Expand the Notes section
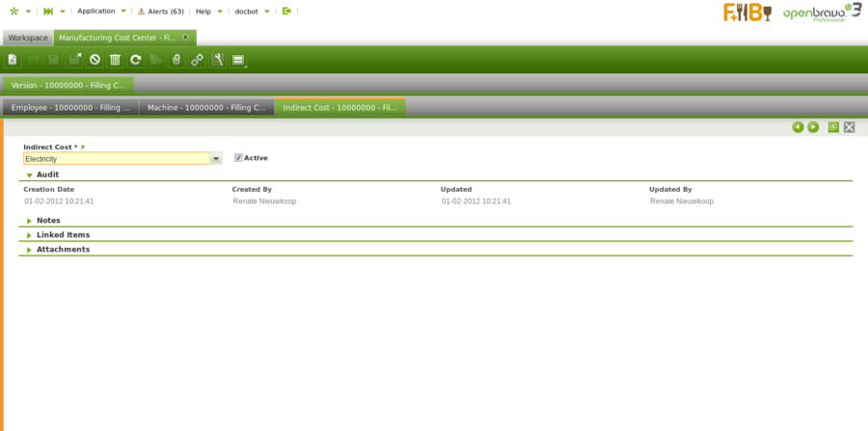Screen dimensions: 868x431 click(x=30, y=221)
